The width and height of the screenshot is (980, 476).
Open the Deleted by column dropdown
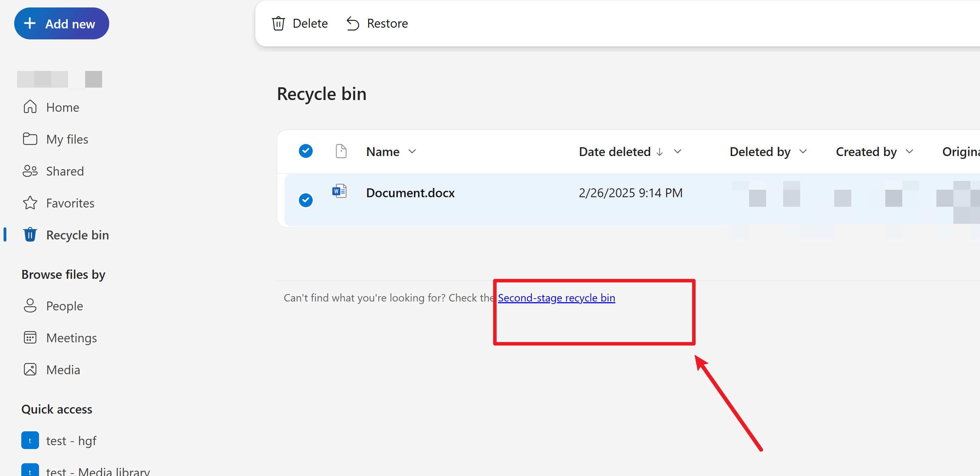pyautogui.click(x=803, y=151)
